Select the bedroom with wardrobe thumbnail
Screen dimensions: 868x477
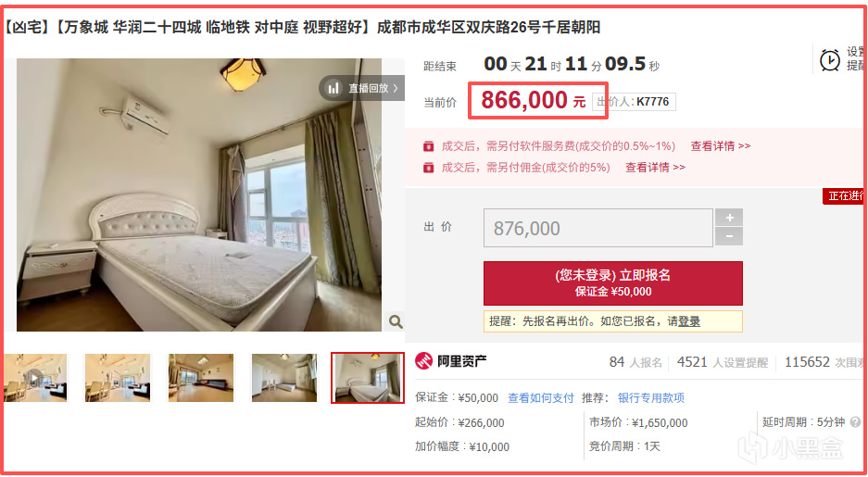point(284,377)
